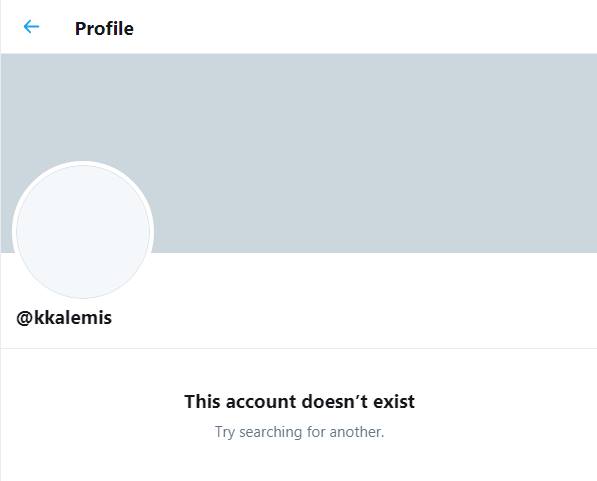This screenshot has height=481, width=597.
Task: Go back using the left arrow icon
Action: 31,27
